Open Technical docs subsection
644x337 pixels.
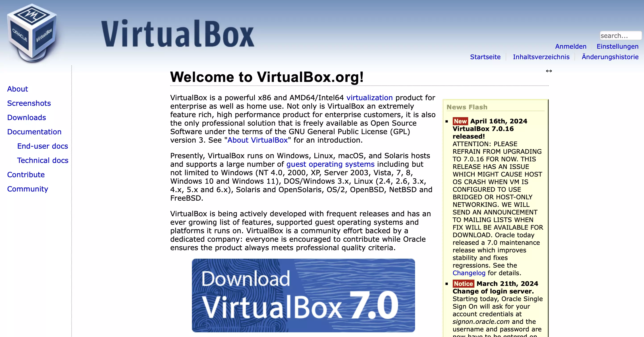(43, 160)
